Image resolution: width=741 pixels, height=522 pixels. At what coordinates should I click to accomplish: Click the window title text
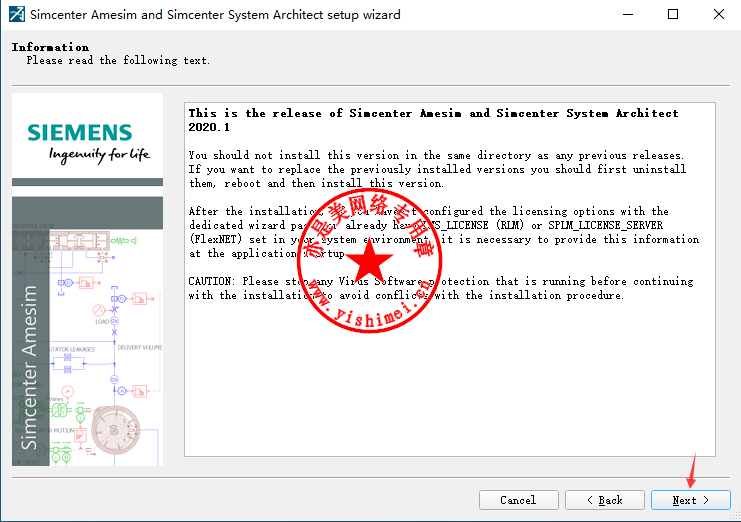(215, 15)
